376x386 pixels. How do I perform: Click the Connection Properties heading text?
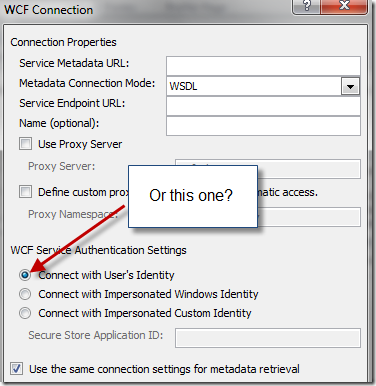pyautogui.click(x=63, y=42)
